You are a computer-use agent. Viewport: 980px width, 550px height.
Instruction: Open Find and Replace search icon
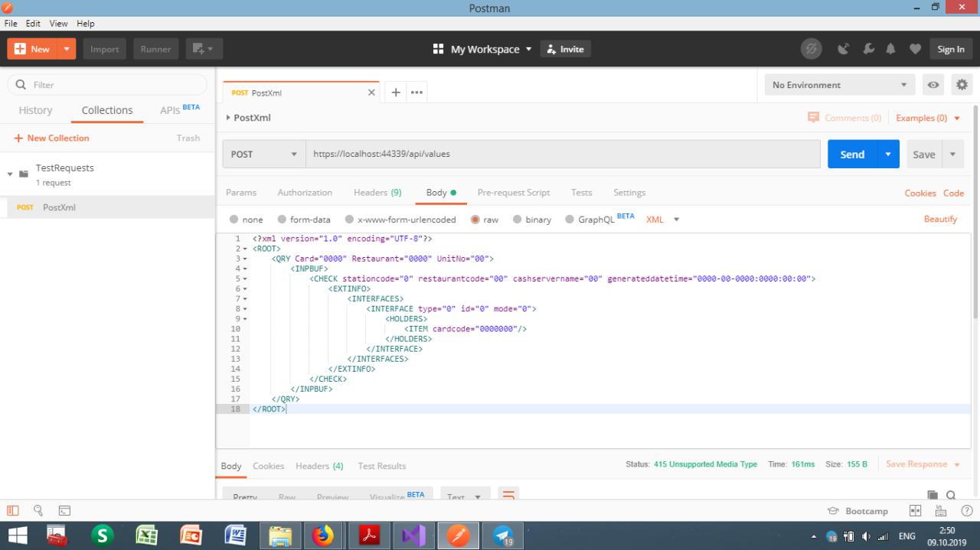click(x=38, y=511)
